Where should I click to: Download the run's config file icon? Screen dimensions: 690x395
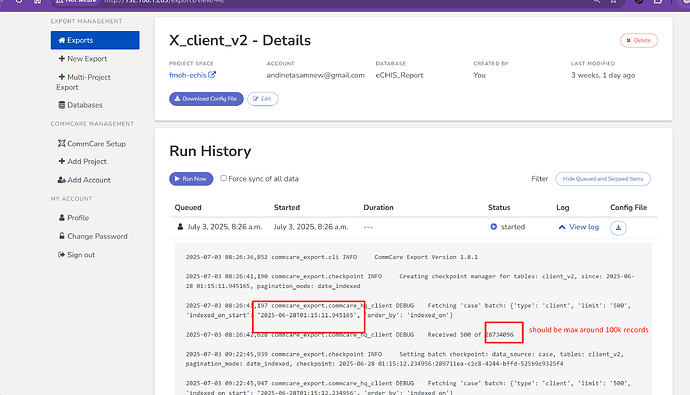tap(618, 228)
